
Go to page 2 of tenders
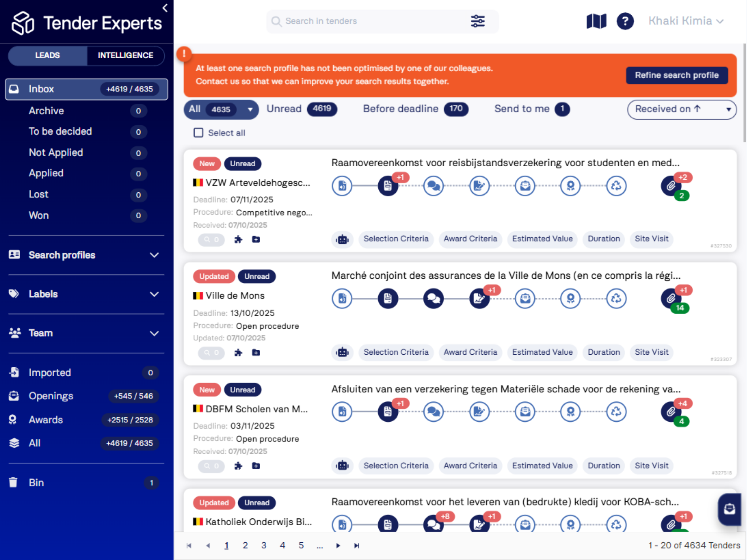click(245, 546)
